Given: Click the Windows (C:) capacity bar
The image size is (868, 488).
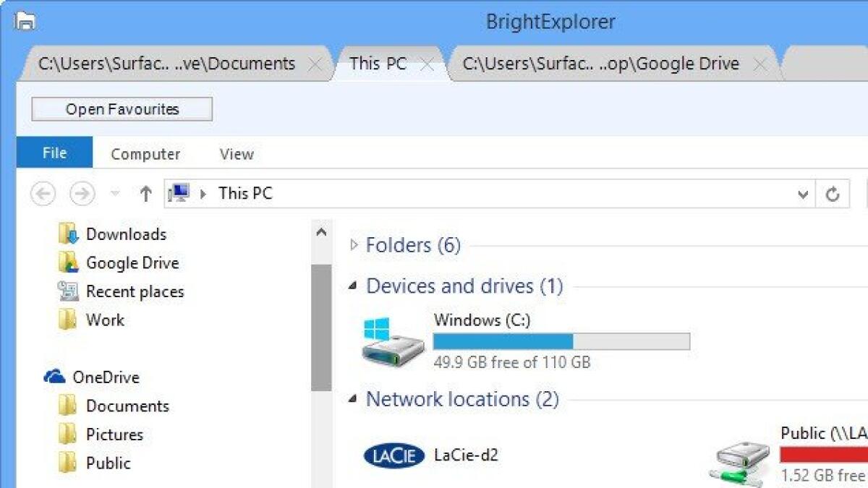Looking at the screenshot, I should pos(561,340).
